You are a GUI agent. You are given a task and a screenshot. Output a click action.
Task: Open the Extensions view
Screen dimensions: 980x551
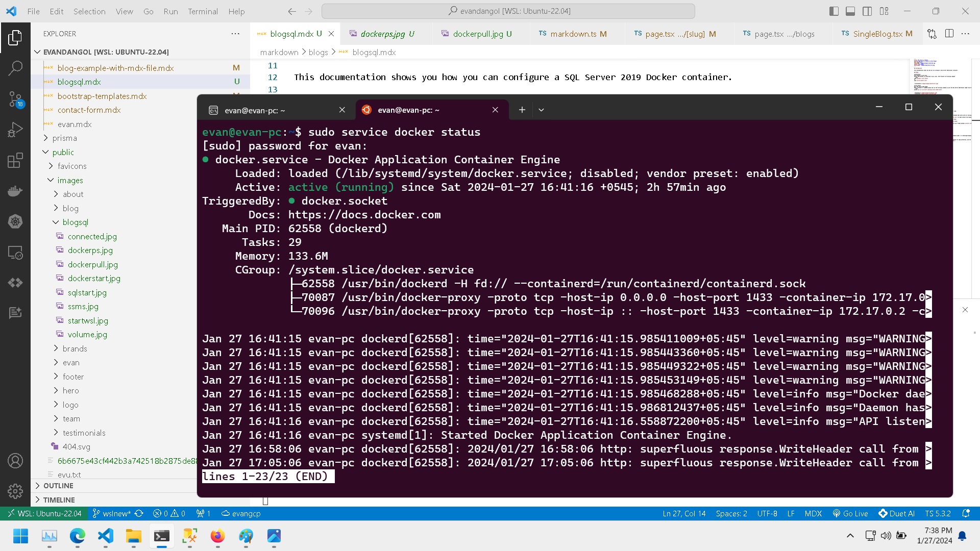(15, 160)
